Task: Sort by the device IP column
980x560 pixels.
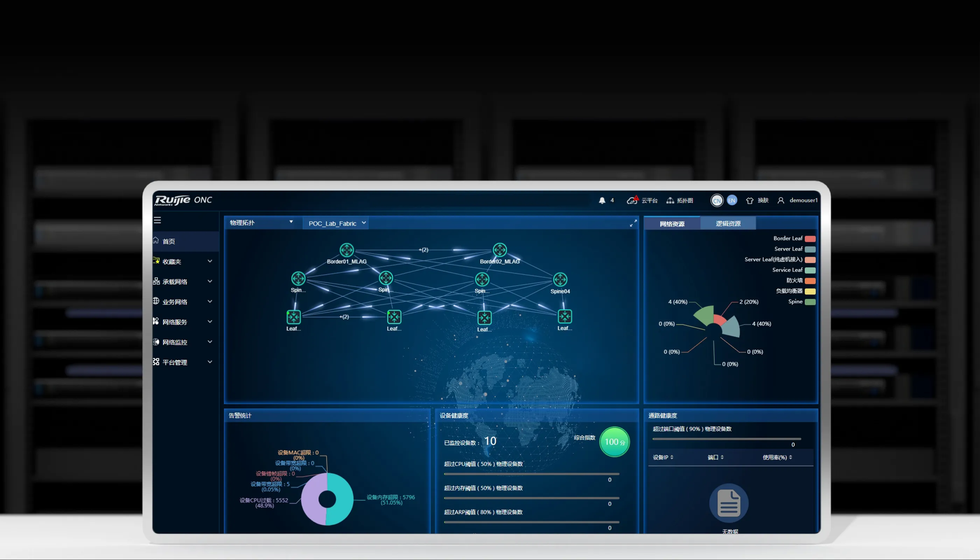Action: click(x=663, y=457)
